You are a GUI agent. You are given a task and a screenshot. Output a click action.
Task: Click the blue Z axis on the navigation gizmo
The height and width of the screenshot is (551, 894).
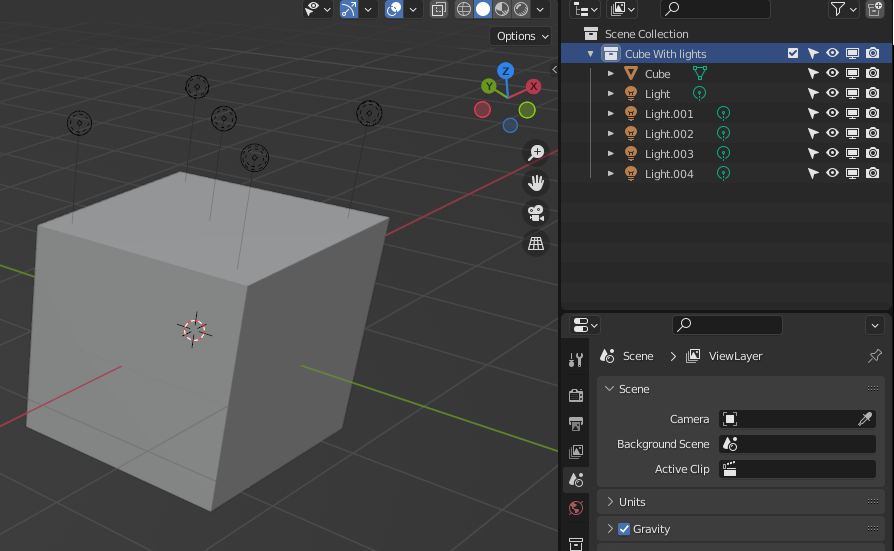click(506, 71)
